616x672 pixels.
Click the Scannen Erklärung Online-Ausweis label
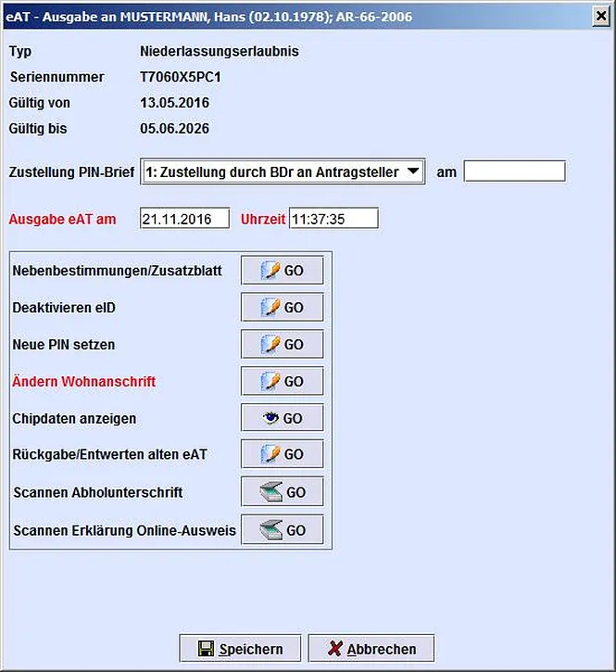pos(125,530)
